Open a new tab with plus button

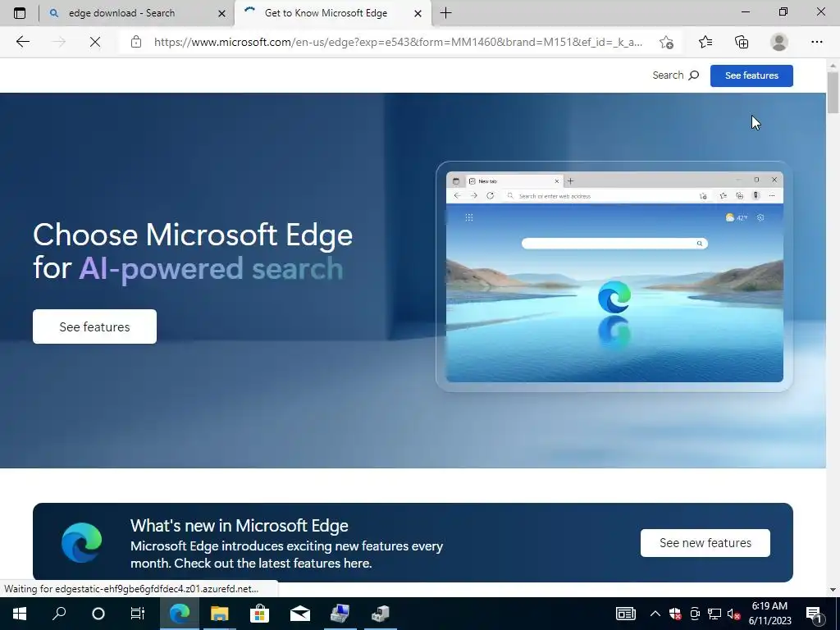tap(445, 13)
